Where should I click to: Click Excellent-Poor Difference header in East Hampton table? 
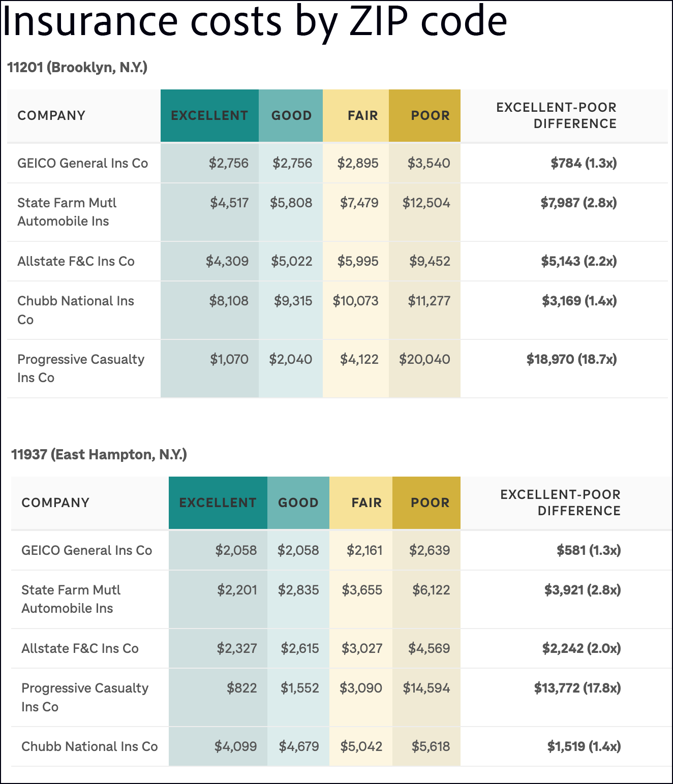560,503
